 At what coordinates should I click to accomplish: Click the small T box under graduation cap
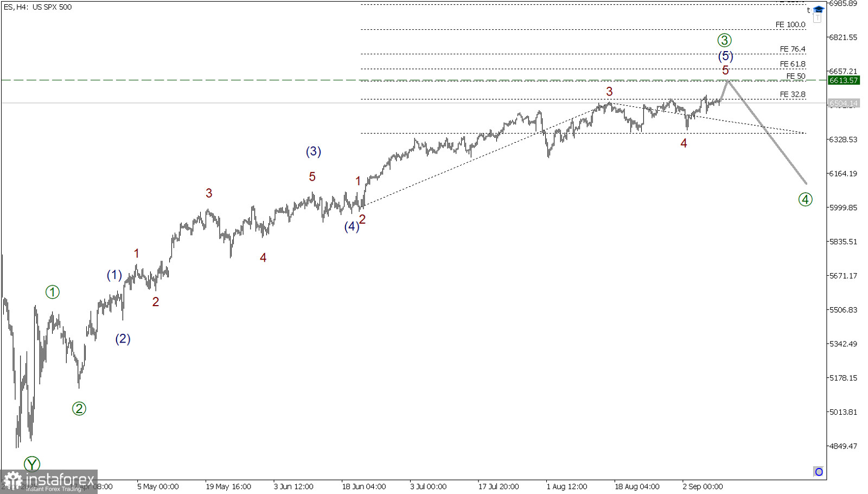pyautogui.click(x=818, y=18)
